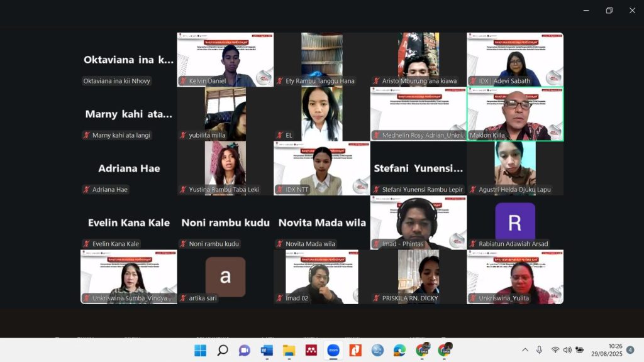The height and width of the screenshot is (362, 644).
Task: Select the Rabiatun Adawiah Arsad avatar tile
Action: (x=515, y=222)
